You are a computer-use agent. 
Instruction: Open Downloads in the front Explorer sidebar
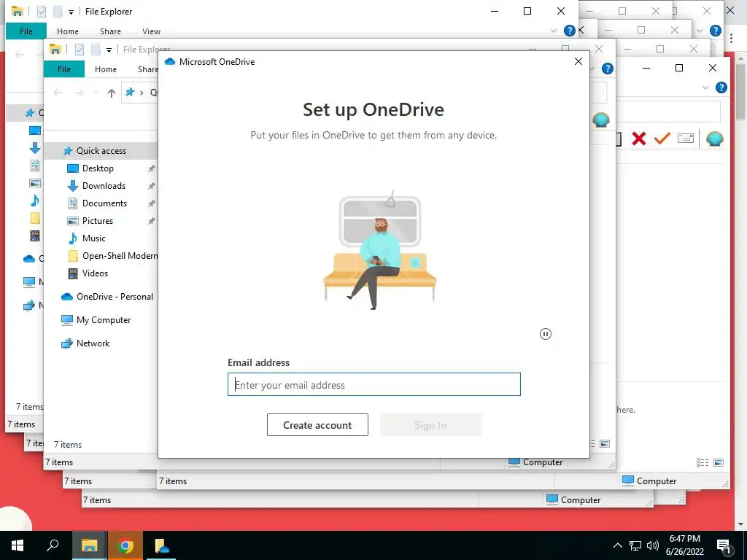pyautogui.click(x=104, y=186)
